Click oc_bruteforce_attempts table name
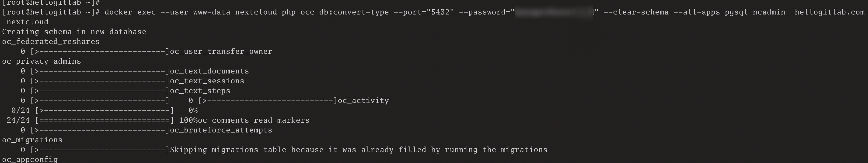 221,130
